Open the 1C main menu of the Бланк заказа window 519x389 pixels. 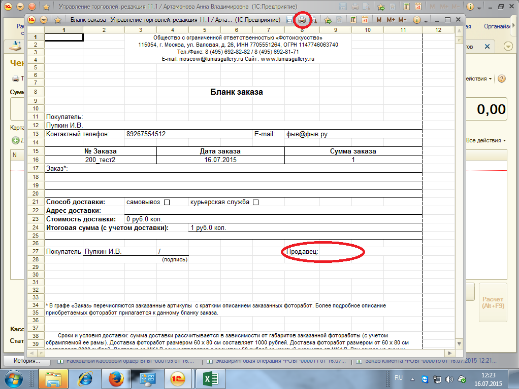pos(32,20)
